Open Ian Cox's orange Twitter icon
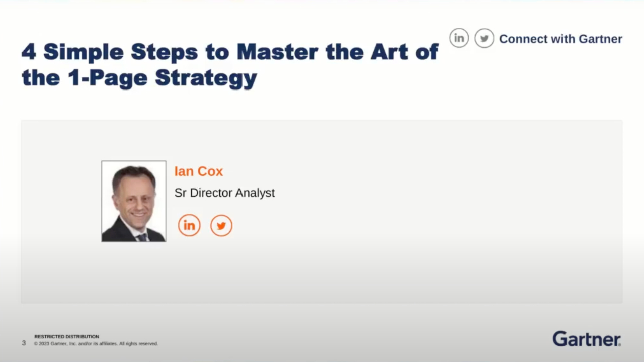This screenshot has height=362, width=644. [221, 226]
